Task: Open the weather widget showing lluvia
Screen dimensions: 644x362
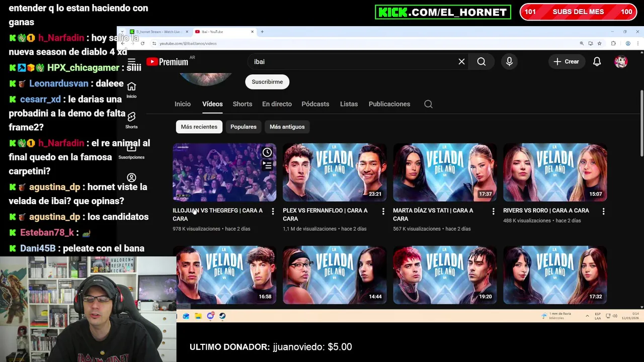Action: 555,316
